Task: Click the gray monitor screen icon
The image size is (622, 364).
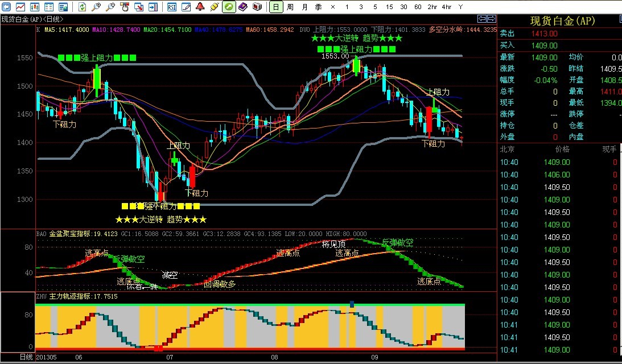Action: point(257,7)
